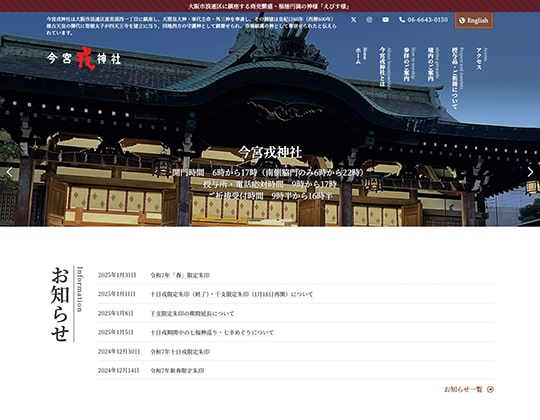Open the X (Twitter) social icon
The image size is (540, 420).
(x=353, y=20)
